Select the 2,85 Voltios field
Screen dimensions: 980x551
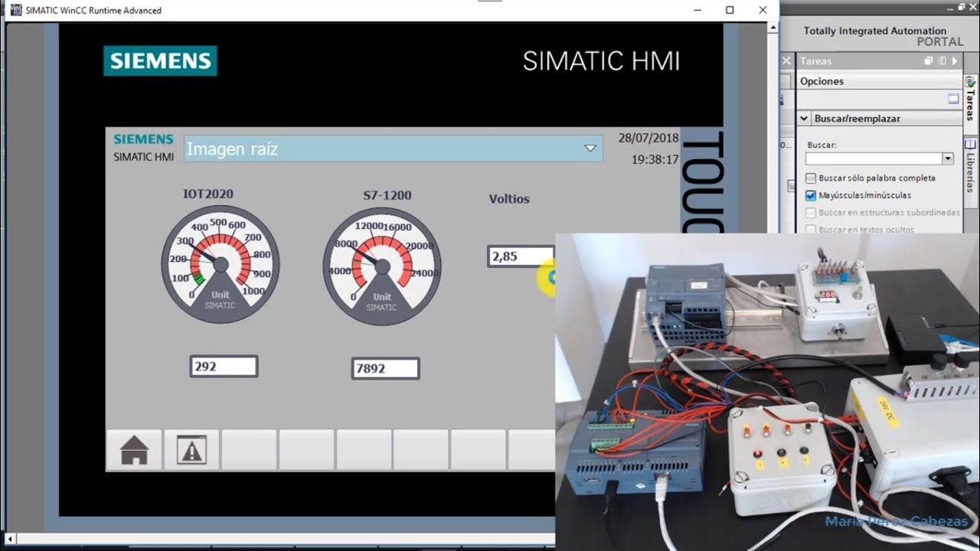tap(521, 256)
